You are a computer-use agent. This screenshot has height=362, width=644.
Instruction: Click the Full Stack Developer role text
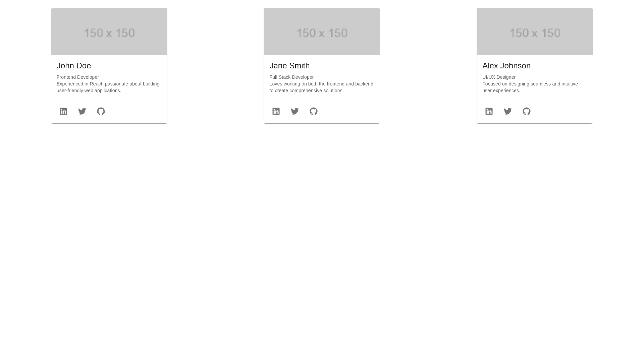click(x=291, y=77)
